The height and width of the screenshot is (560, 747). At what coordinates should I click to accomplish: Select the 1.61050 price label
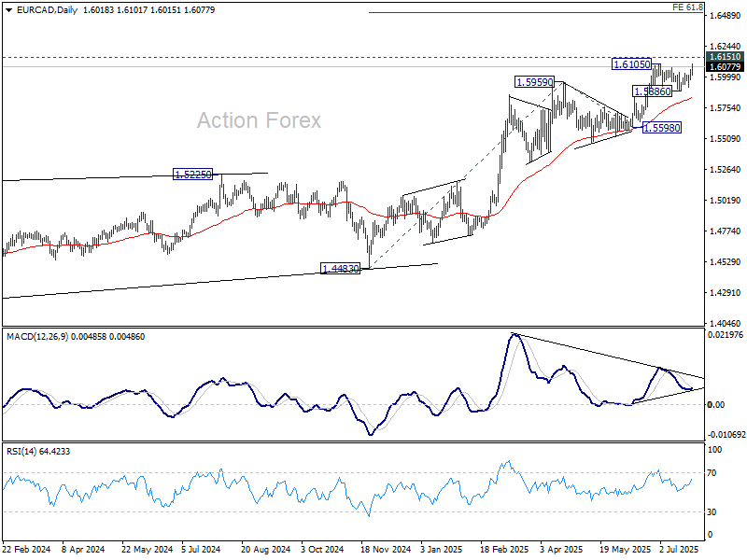[632, 63]
